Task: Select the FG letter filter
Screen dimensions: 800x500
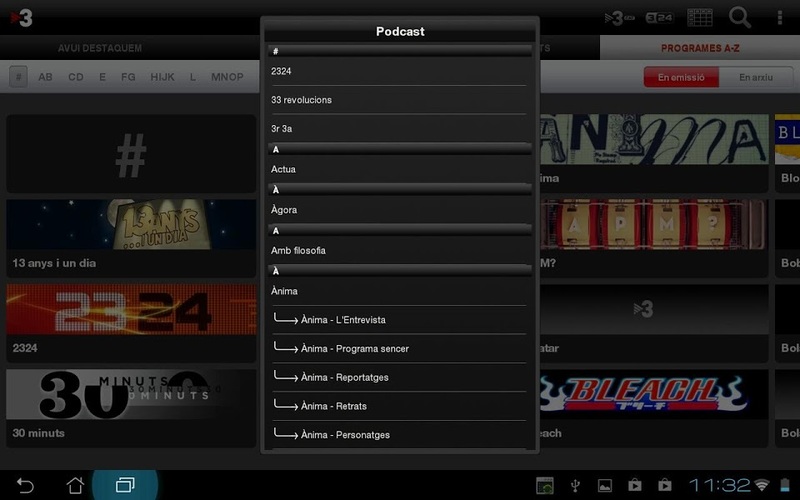Action: click(x=128, y=77)
